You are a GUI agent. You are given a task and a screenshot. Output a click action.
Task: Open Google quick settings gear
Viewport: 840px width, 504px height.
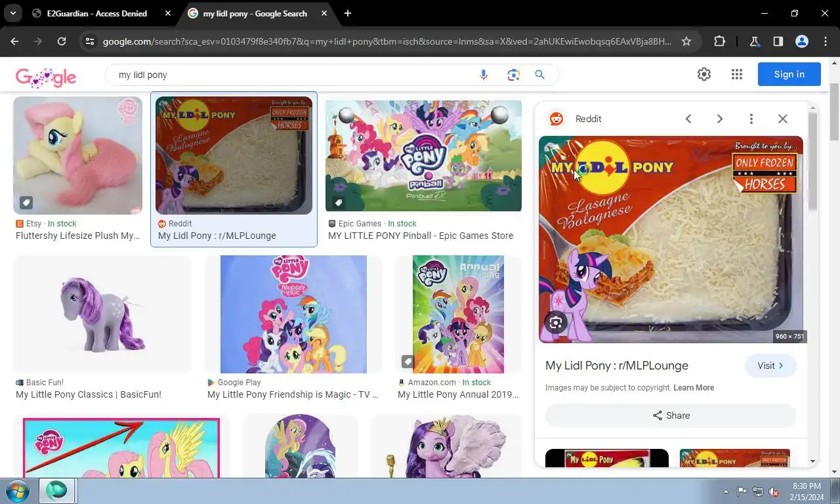704,74
